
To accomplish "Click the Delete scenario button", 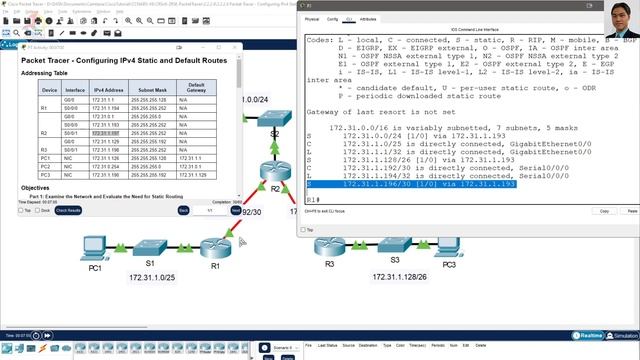I will pos(288,358).
